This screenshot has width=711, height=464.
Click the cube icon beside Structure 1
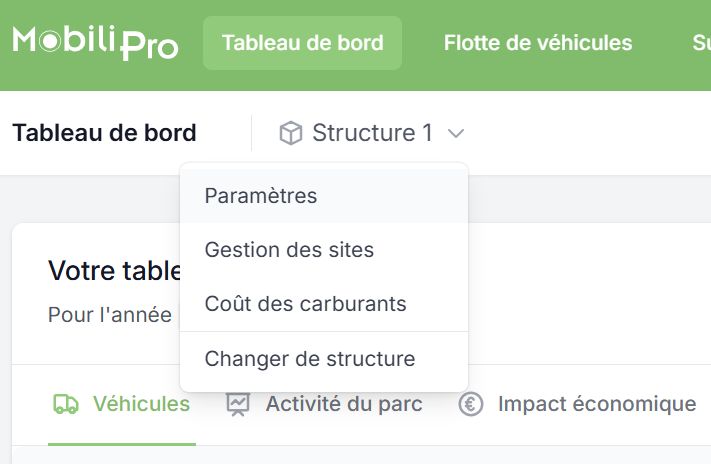tap(291, 133)
